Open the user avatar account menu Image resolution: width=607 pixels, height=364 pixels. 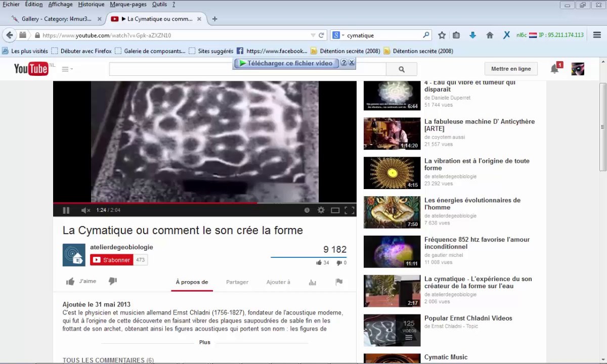pos(578,69)
